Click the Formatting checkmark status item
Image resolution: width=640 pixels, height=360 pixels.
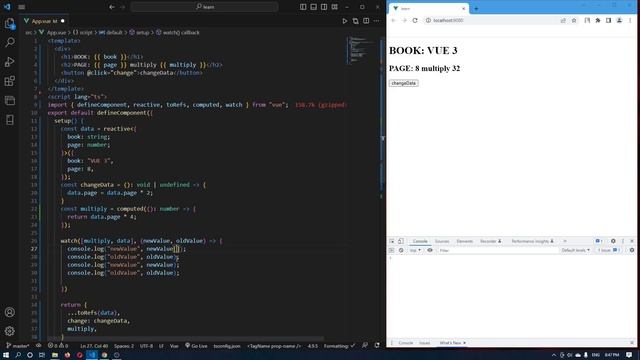(339, 346)
